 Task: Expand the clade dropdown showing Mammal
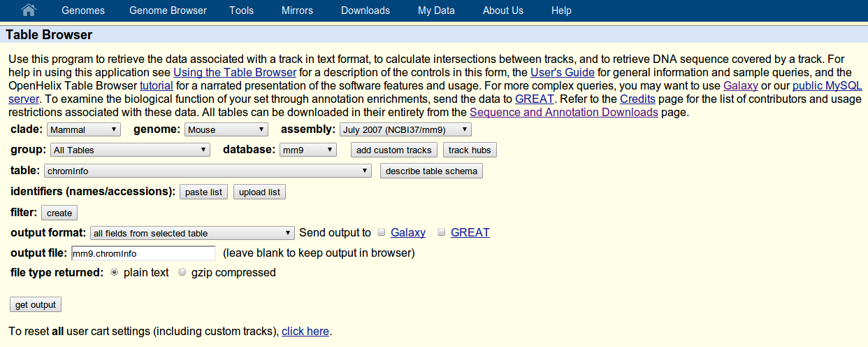pyautogui.click(x=84, y=129)
